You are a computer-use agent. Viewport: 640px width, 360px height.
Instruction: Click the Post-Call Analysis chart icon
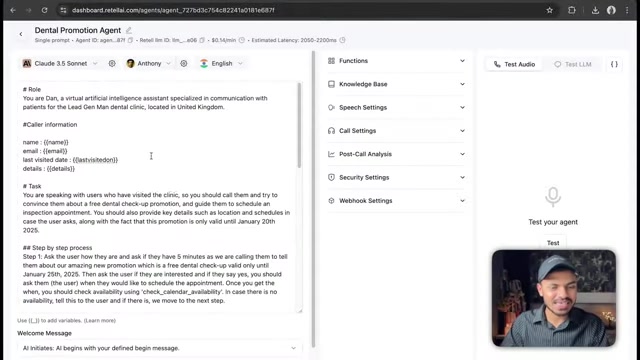click(x=331, y=154)
